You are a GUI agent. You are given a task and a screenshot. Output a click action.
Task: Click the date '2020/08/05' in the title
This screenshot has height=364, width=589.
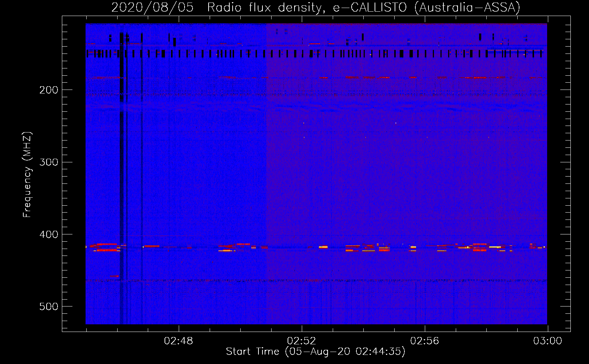(x=152, y=7)
